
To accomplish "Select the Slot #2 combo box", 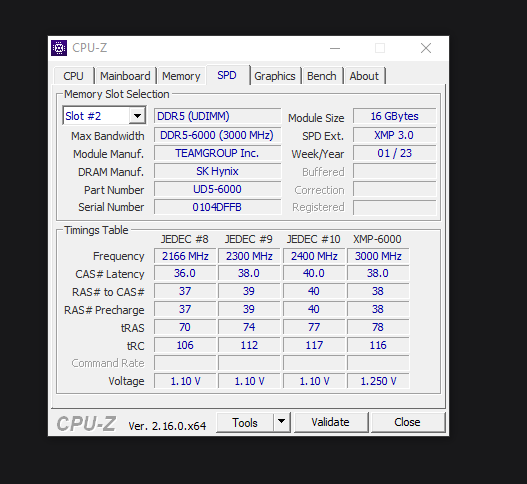I will click(x=104, y=116).
